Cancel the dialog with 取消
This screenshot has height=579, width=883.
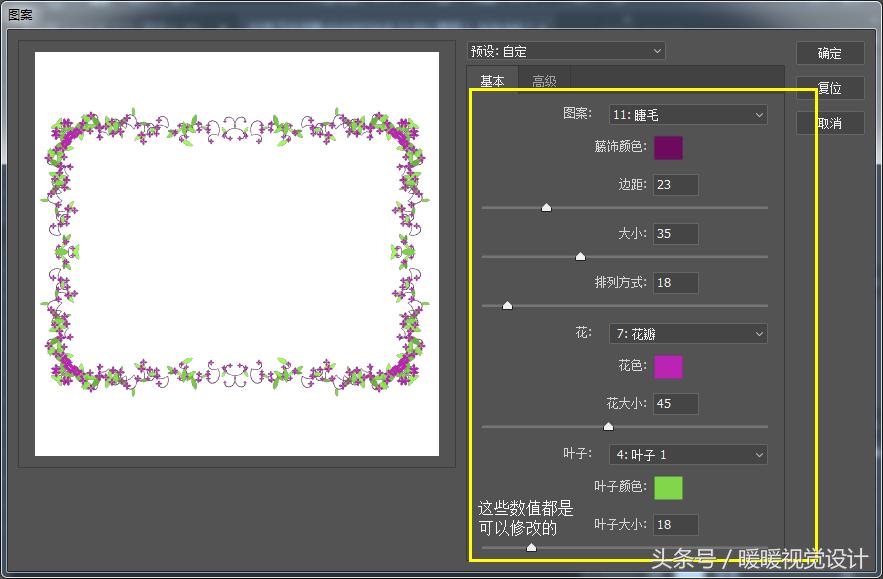(x=830, y=122)
